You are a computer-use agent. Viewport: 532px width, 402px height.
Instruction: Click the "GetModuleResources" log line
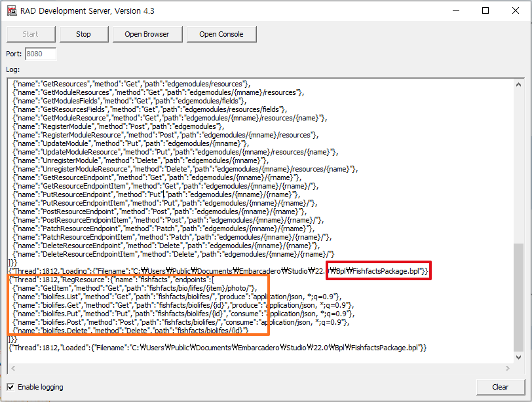(158, 92)
